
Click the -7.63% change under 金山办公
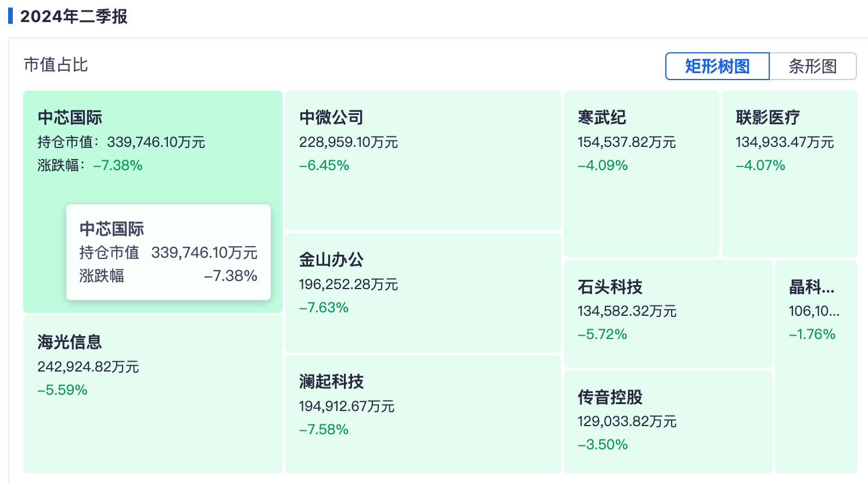[324, 308]
